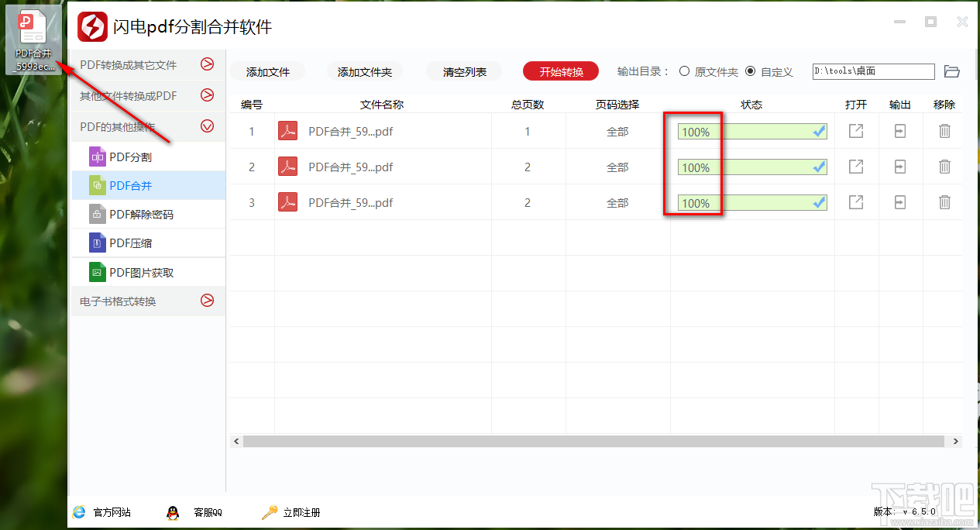
Task: Select the 自定义 output option
Action: [x=750, y=71]
